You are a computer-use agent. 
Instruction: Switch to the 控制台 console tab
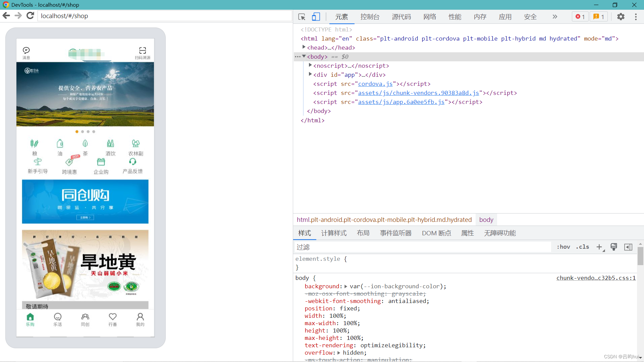click(370, 17)
